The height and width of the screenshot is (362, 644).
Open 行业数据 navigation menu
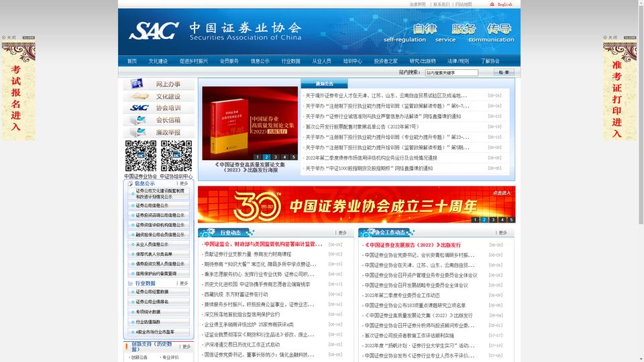(x=290, y=61)
